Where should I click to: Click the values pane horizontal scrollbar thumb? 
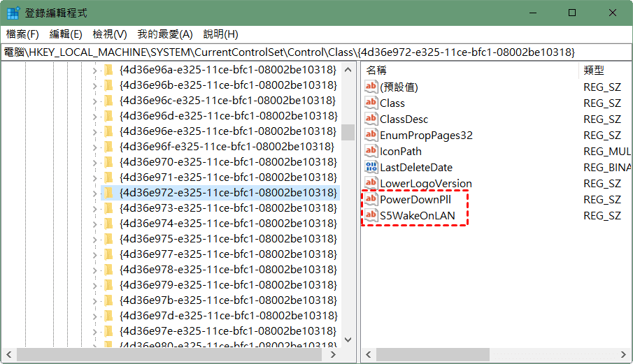tap(433, 355)
